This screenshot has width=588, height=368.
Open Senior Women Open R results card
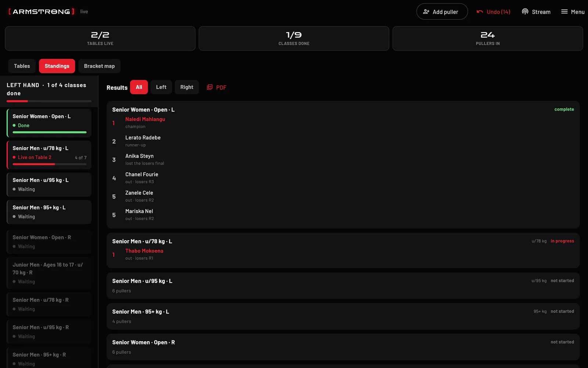point(343,347)
